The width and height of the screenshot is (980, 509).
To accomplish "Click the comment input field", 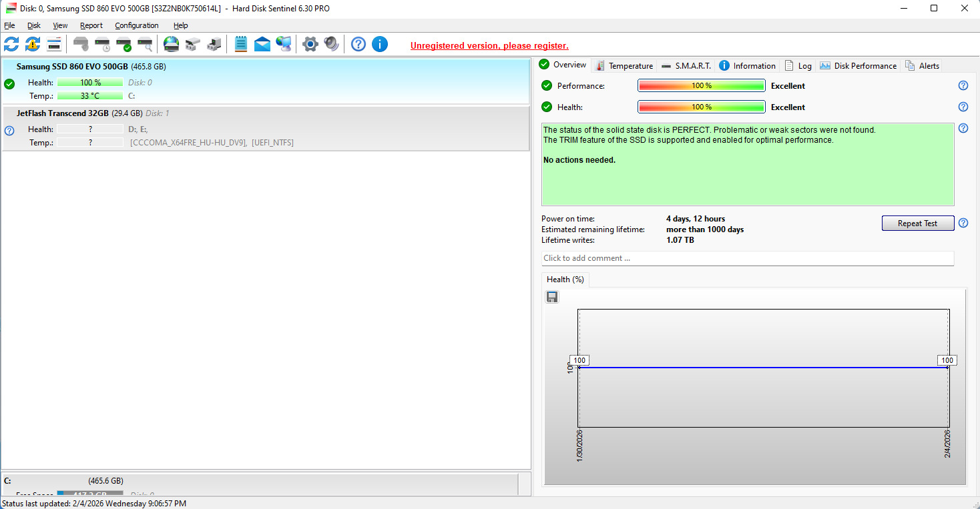I will coord(748,258).
